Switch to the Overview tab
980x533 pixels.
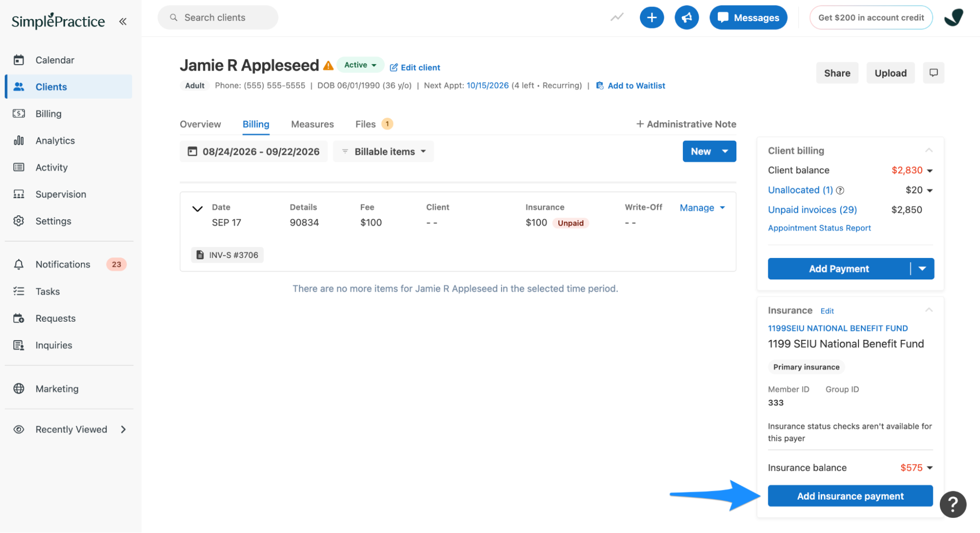click(x=200, y=124)
